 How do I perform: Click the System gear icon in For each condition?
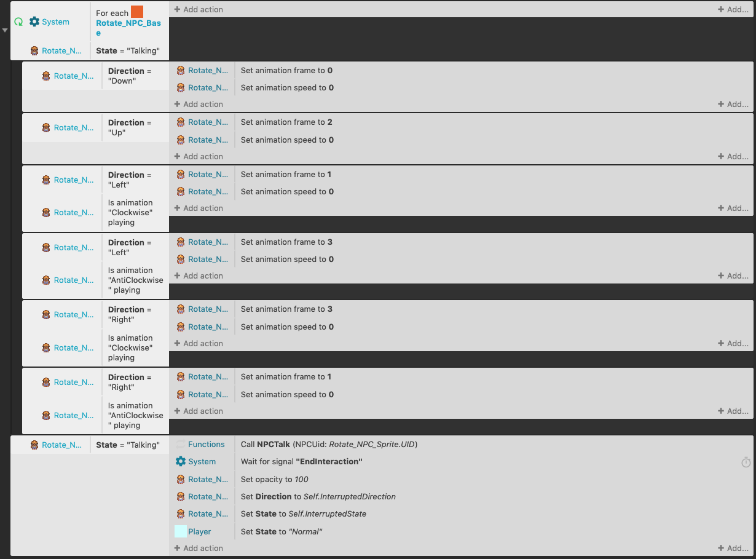34,22
